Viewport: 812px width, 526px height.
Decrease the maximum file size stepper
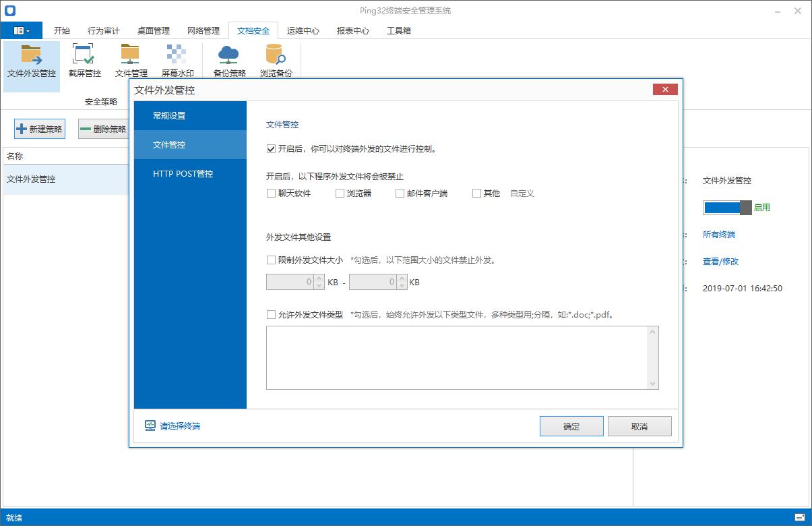pos(402,286)
